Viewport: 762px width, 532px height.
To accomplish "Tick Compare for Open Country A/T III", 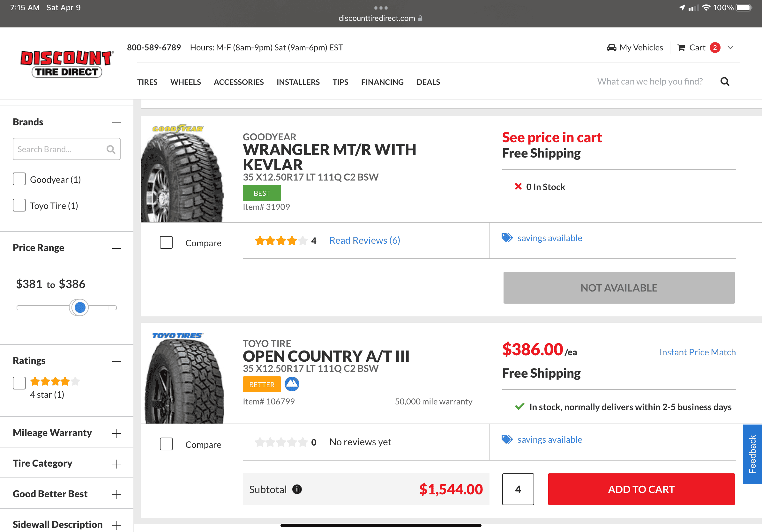I will [x=166, y=444].
